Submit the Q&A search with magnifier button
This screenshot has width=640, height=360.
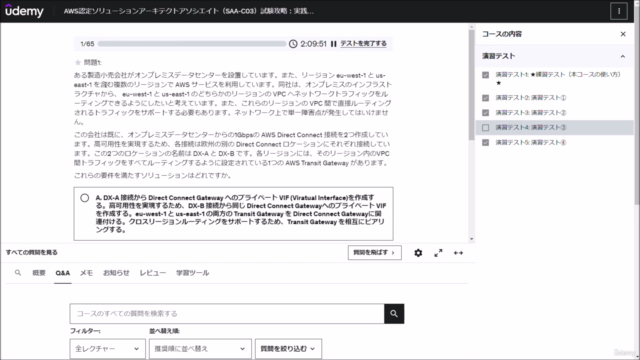pyautogui.click(x=394, y=313)
